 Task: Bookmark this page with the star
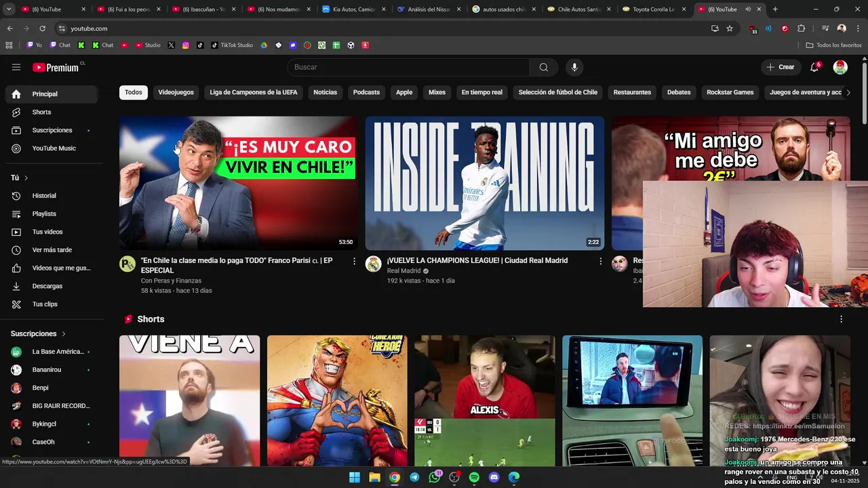click(730, 28)
